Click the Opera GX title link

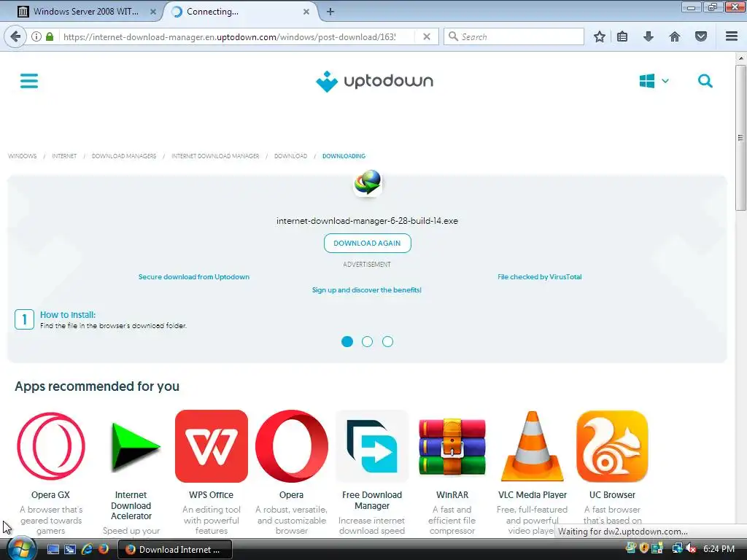point(50,495)
